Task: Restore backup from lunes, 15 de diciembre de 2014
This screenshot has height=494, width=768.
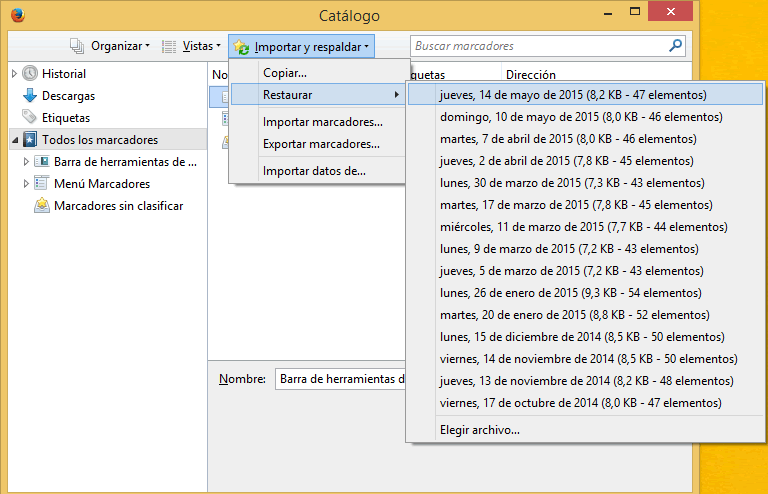Action: [585, 337]
